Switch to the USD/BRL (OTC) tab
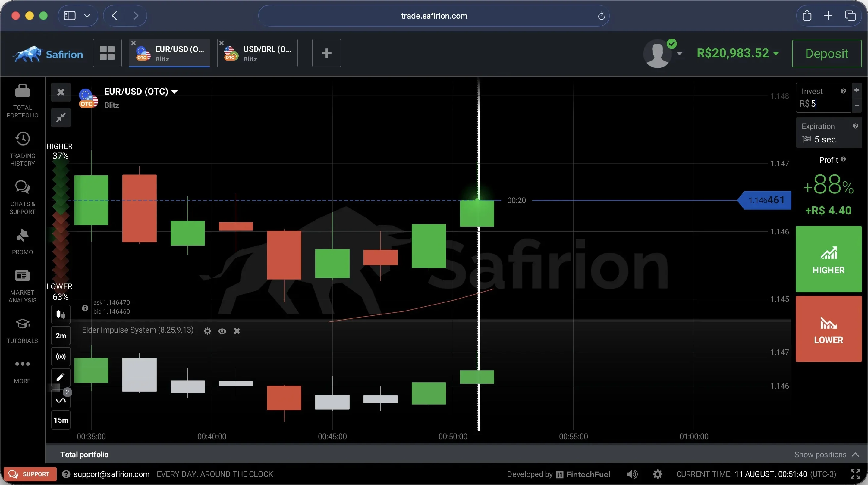The image size is (868, 485). pos(257,53)
